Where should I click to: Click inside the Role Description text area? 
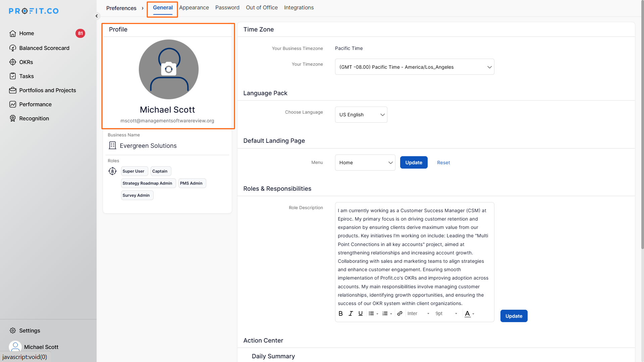(x=414, y=257)
